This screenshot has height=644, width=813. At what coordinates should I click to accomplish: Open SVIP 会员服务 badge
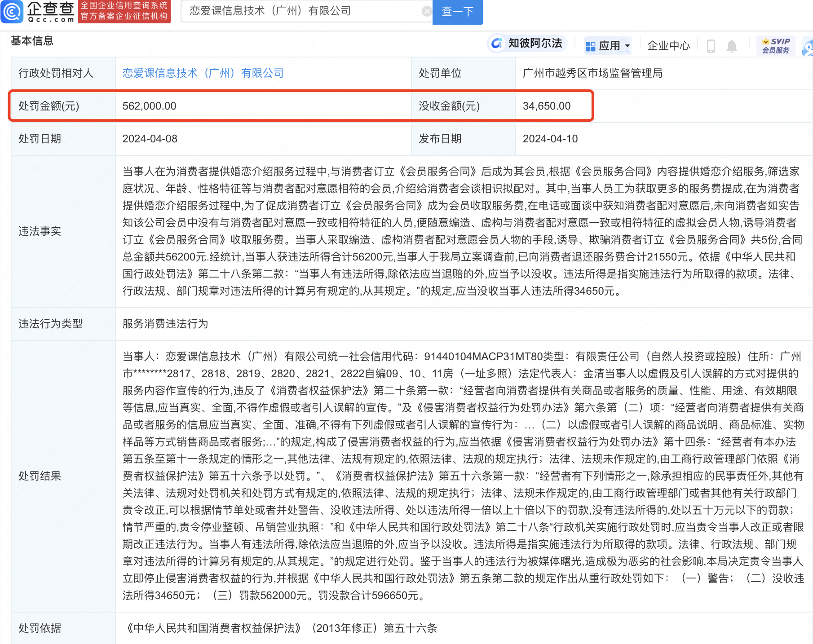click(x=776, y=46)
